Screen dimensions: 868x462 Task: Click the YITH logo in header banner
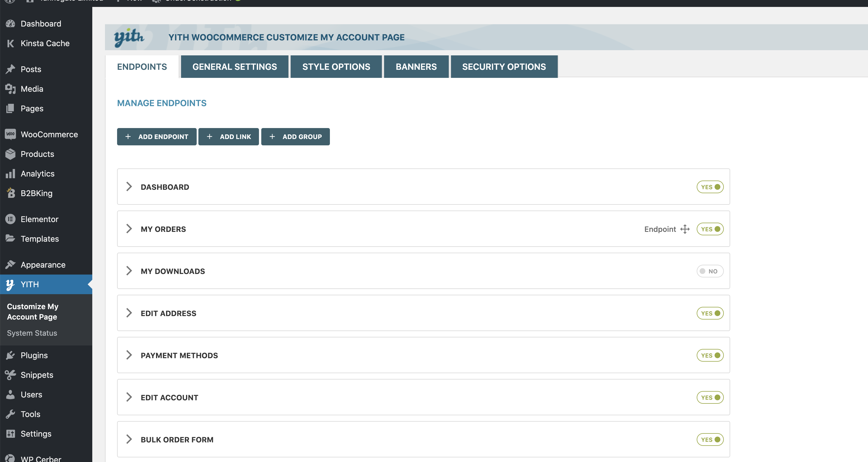[x=129, y=37]
